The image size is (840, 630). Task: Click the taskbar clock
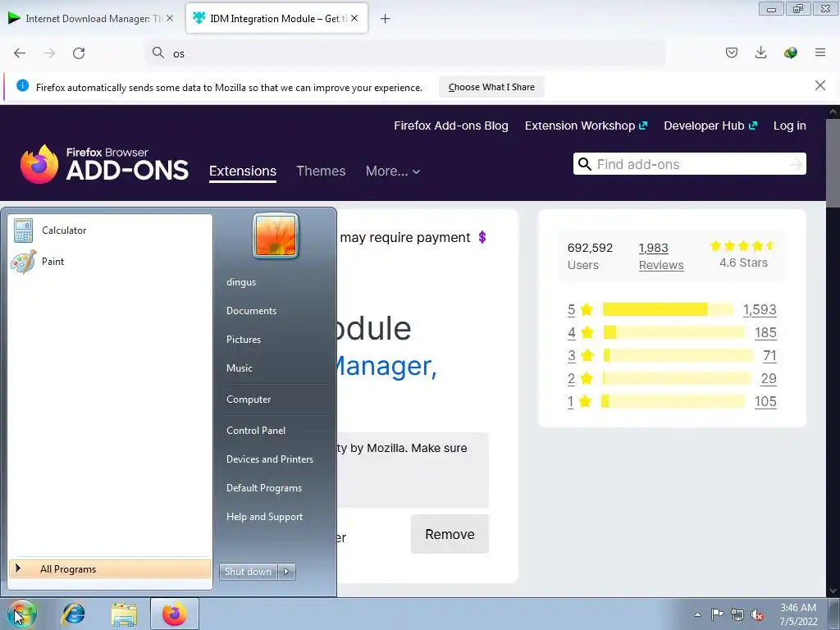click(798, 614)
